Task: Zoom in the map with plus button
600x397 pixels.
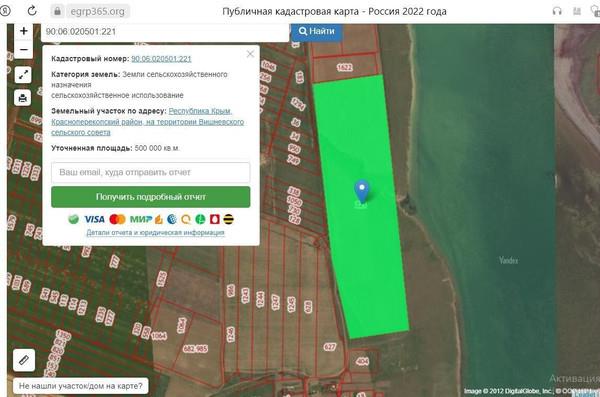Action: point(23,31)
